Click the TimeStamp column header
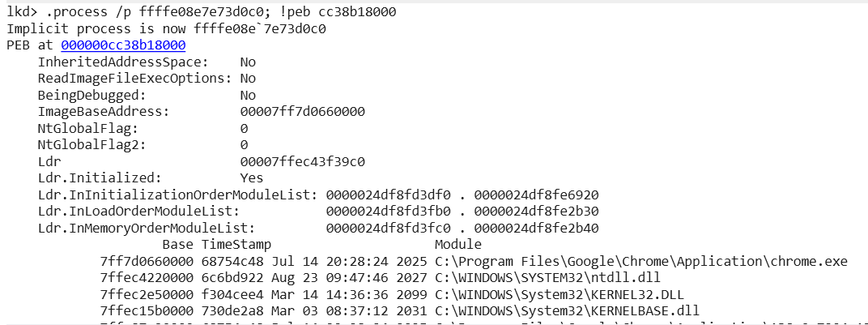The width and height of the screenshot is (868, 325). pyautogui.click(x=236, y=245)
